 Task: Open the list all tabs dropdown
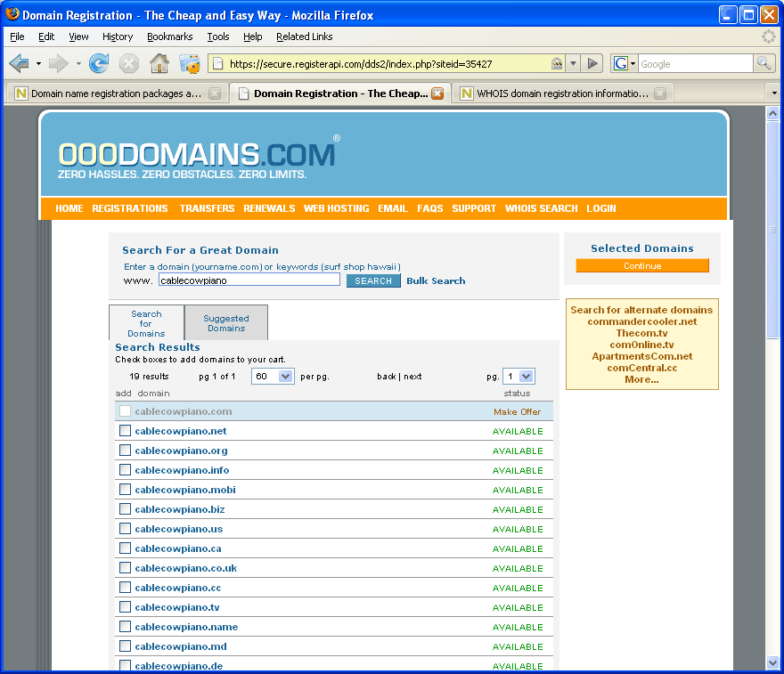[x=774, y=93]
